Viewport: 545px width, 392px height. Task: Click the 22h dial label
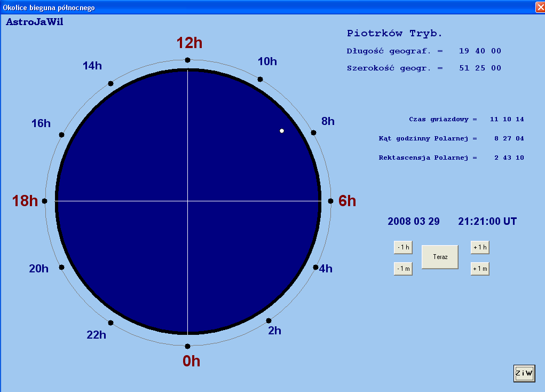[96, 335]
